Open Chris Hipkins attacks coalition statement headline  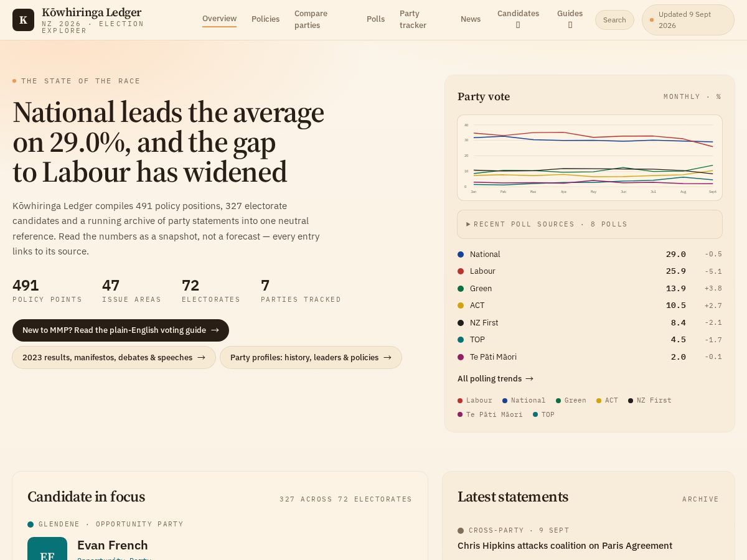coord(565,546)
